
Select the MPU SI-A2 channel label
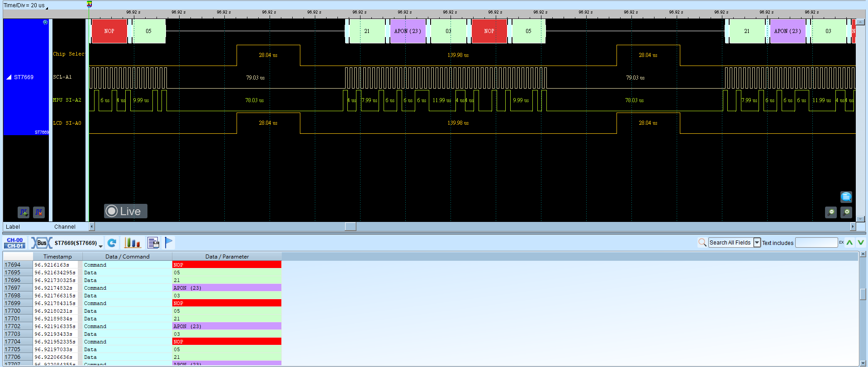67,100
